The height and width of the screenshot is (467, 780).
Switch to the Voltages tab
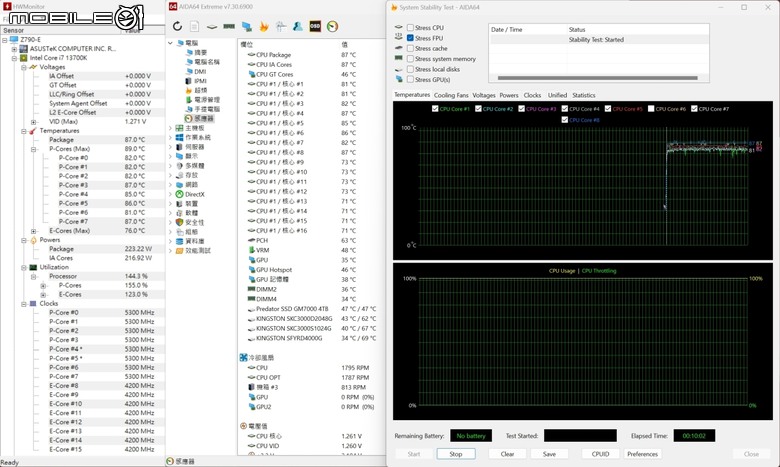tap(484, 95)
